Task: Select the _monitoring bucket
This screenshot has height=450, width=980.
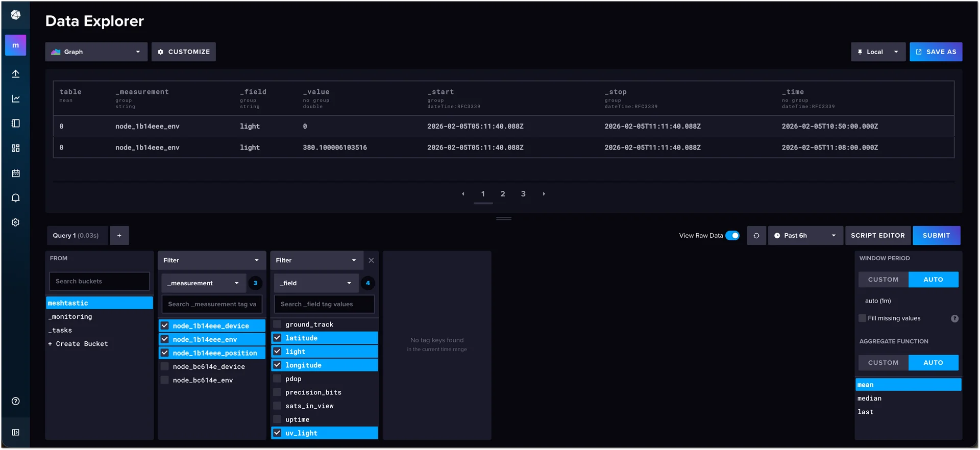Action: pos(100,317)
